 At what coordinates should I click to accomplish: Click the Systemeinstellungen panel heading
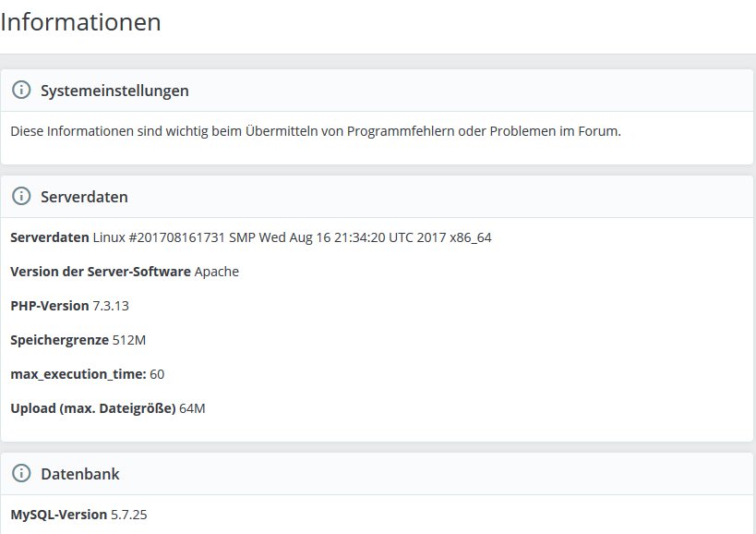point(114,91)
